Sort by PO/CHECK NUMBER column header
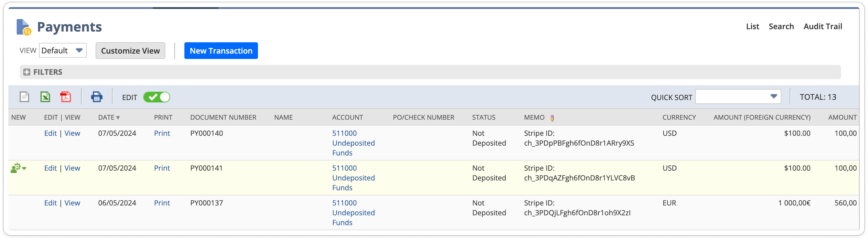This screenshot has width=868, height=240. [424, 118]
